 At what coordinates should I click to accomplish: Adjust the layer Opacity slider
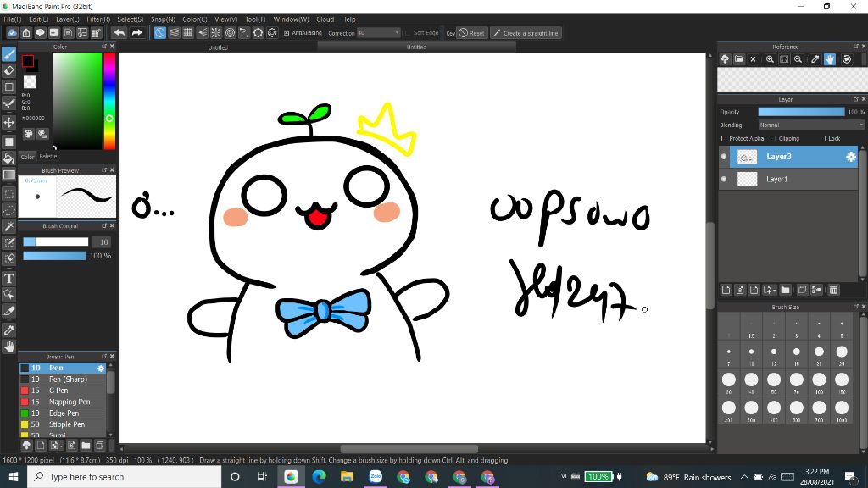coord(802,112)
